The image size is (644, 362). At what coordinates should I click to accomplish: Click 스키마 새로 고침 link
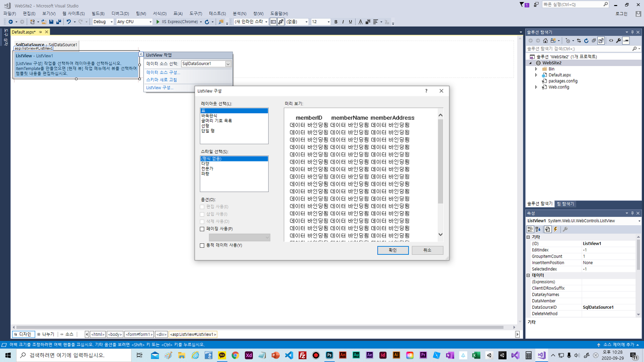[x=162, y=80]
